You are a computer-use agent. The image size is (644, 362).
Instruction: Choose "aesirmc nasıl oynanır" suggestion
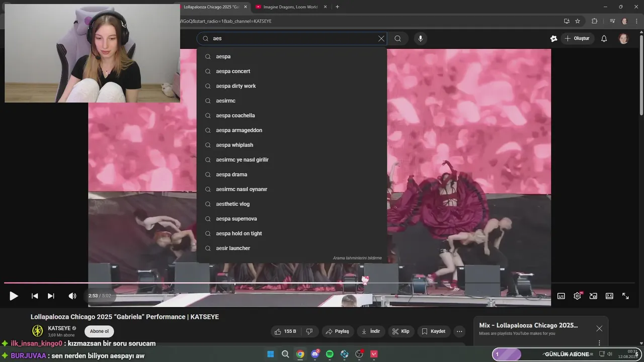292,189
